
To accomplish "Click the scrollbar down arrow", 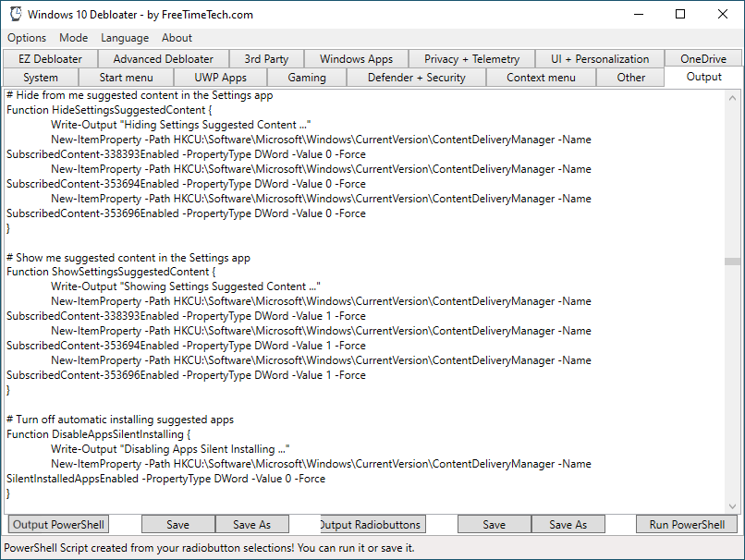I will (732, 505).
